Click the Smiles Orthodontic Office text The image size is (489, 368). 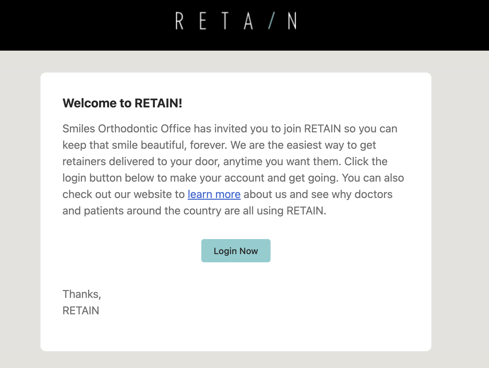click(x=127, y=129)
